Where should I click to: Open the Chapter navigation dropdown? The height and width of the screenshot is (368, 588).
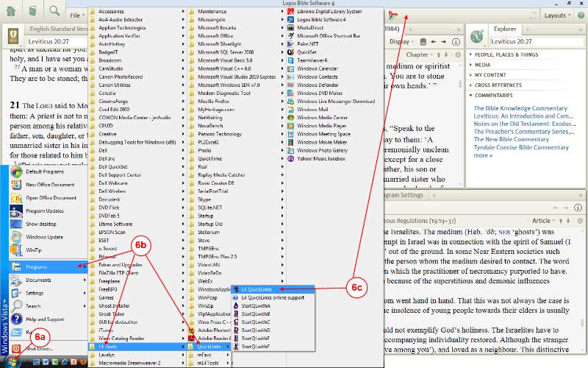[419, 54]
